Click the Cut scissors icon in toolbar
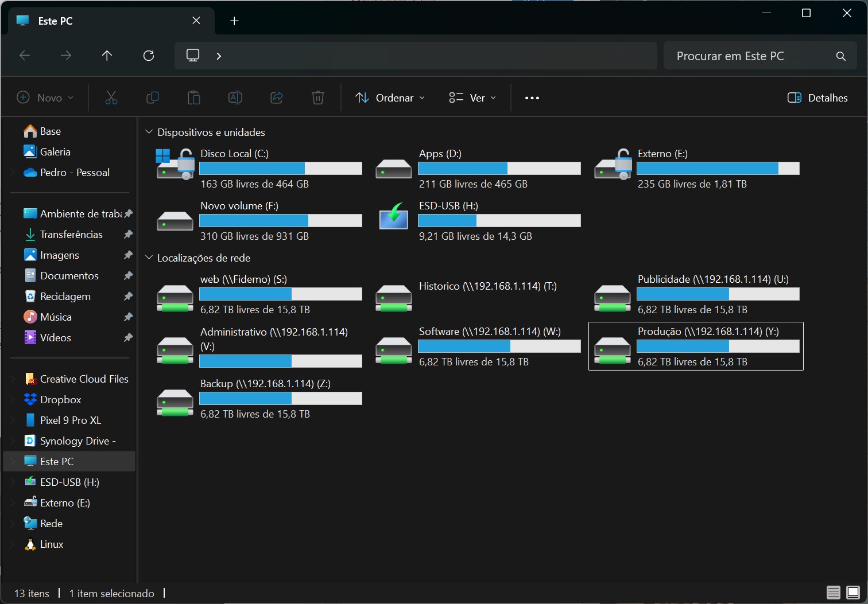Viewport: 868px width, 604px height. 111,98
